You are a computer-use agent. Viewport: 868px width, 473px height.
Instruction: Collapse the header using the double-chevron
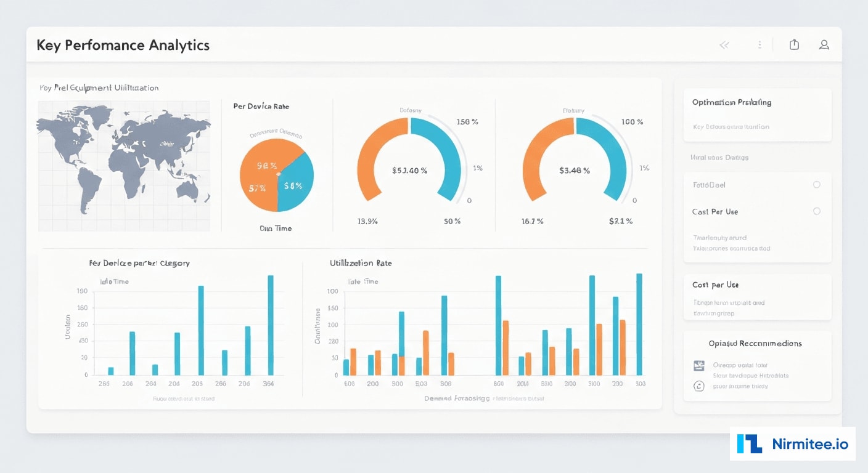[x=724, y=44]
